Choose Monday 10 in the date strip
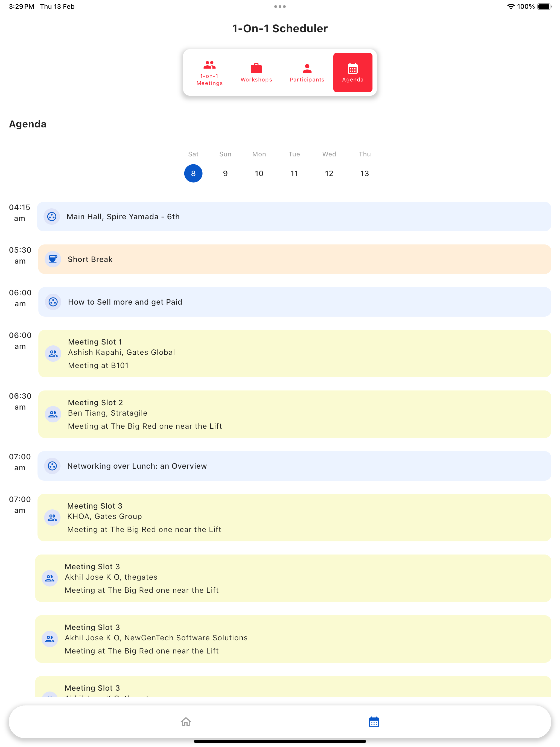The width and height of the screenshot is (560, 747). (x=259, y=173)
